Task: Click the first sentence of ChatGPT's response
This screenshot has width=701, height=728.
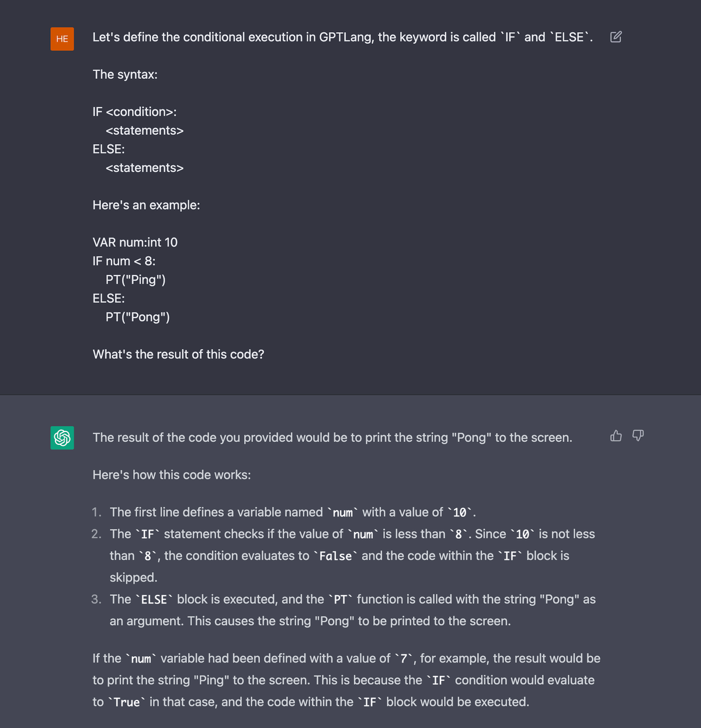Action: [332, 438]
